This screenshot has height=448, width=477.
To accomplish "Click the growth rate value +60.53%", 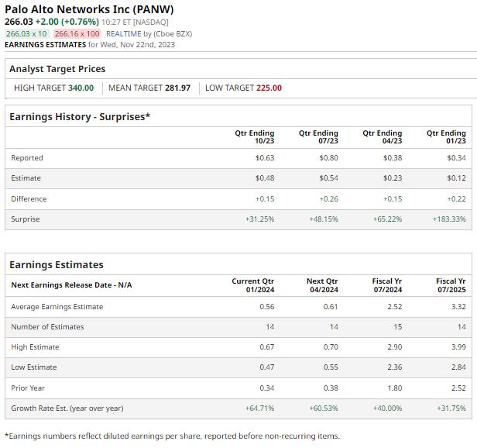I will click(324, 408).
